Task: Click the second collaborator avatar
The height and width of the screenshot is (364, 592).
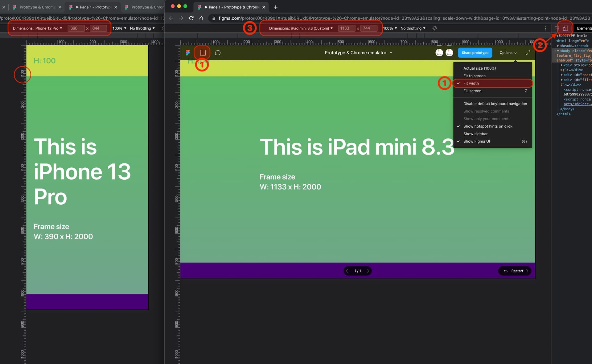Action: point(449,53)
